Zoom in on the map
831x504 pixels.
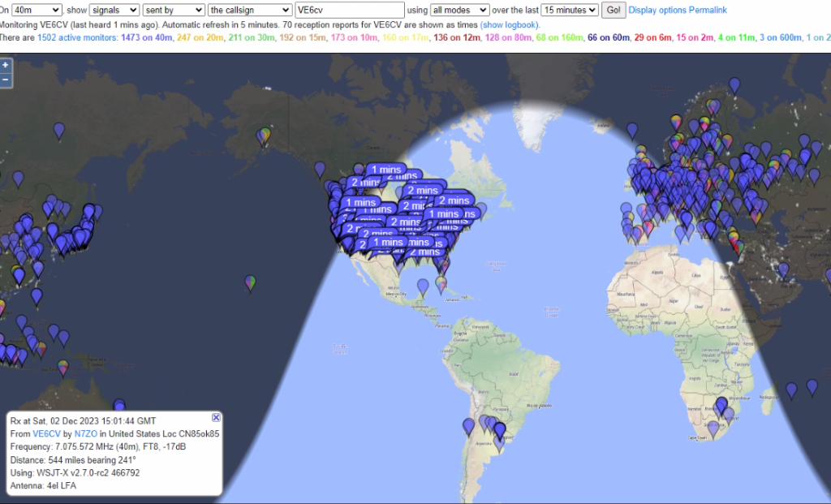6,65
